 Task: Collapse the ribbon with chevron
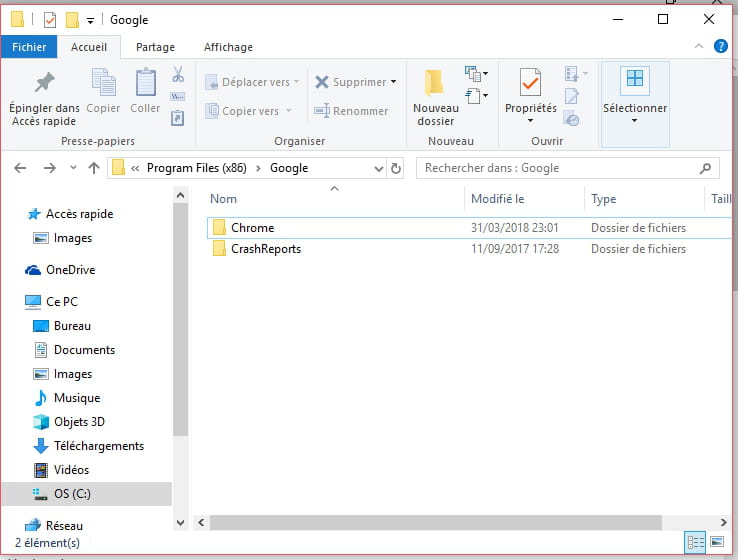699,46
